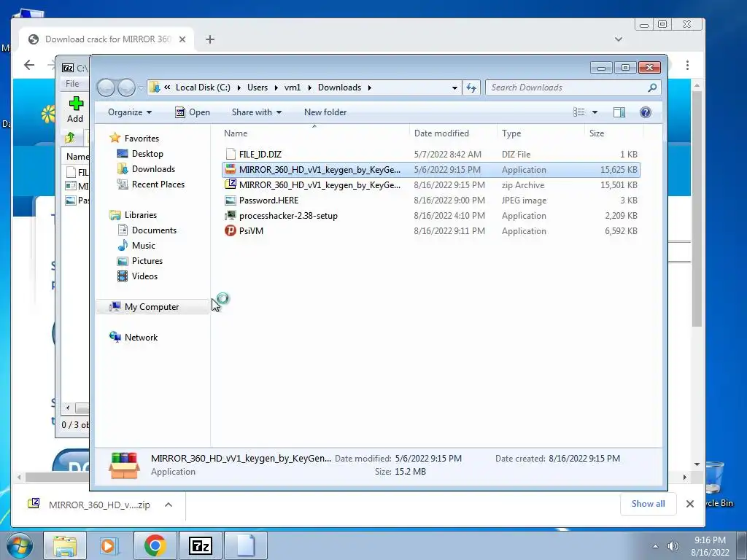Click Chrome's back arrow button

pos(29,65)
